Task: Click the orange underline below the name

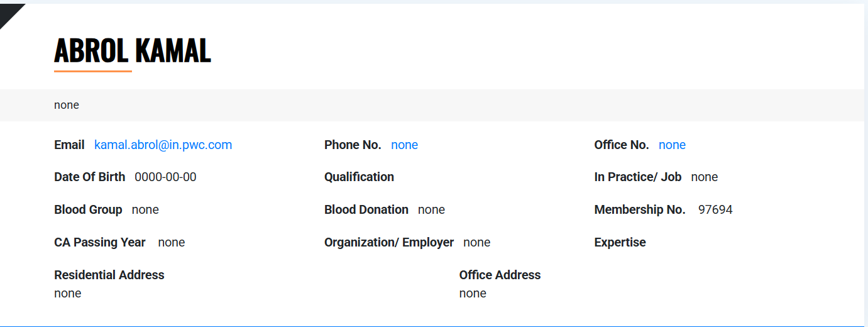Action: [93, 72]
